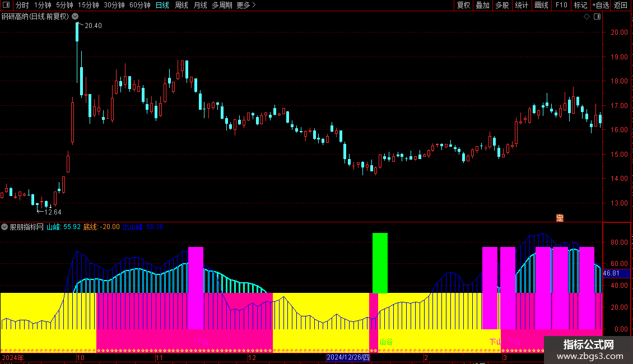Add stock via +自选 button
Image resolution: width=633 pixels, height=364 pixels.
(x=601, y=5)
